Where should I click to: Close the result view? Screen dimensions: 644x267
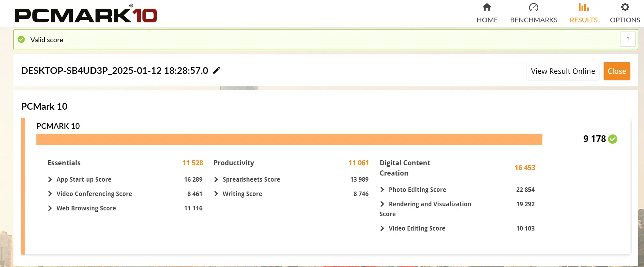point(617,71)
